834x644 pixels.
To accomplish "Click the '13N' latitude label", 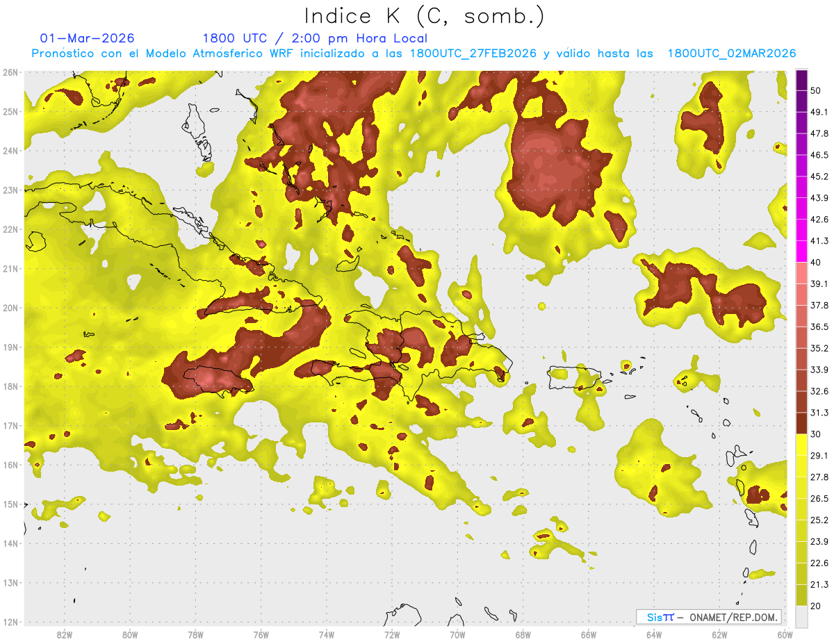I will pyautogui.click(x=10, y=582).
